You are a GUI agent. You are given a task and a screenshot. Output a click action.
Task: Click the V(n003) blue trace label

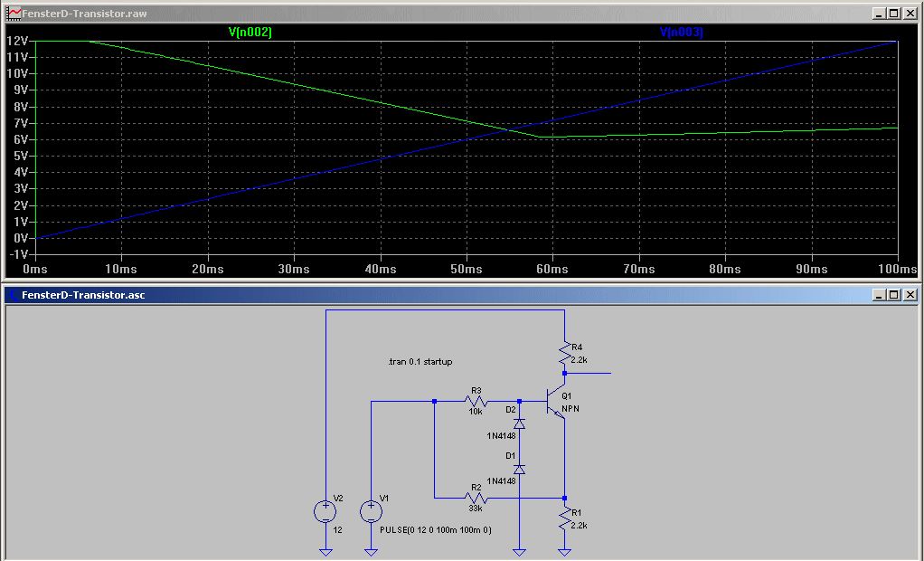click(681, 32)
